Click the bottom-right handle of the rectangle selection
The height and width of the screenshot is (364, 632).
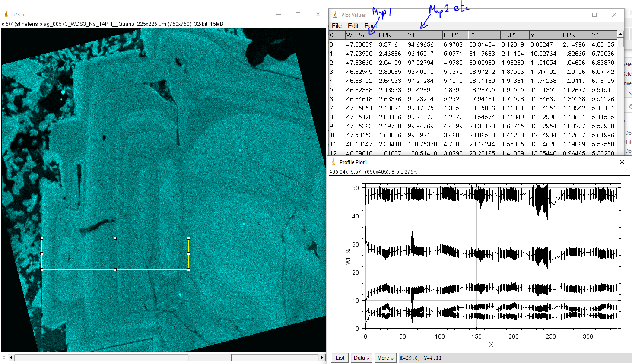coord(188,269)
